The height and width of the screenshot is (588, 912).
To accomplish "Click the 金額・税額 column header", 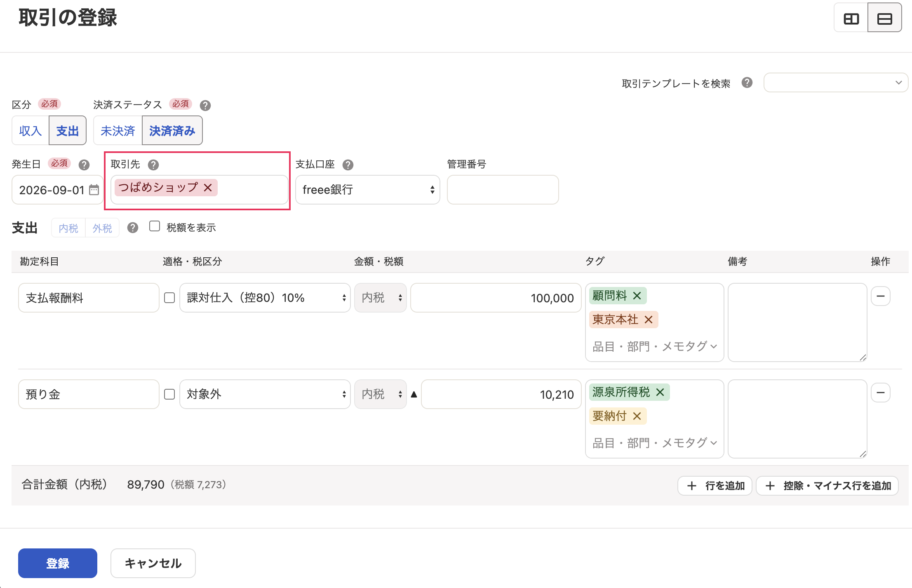I will click(379, 261).
